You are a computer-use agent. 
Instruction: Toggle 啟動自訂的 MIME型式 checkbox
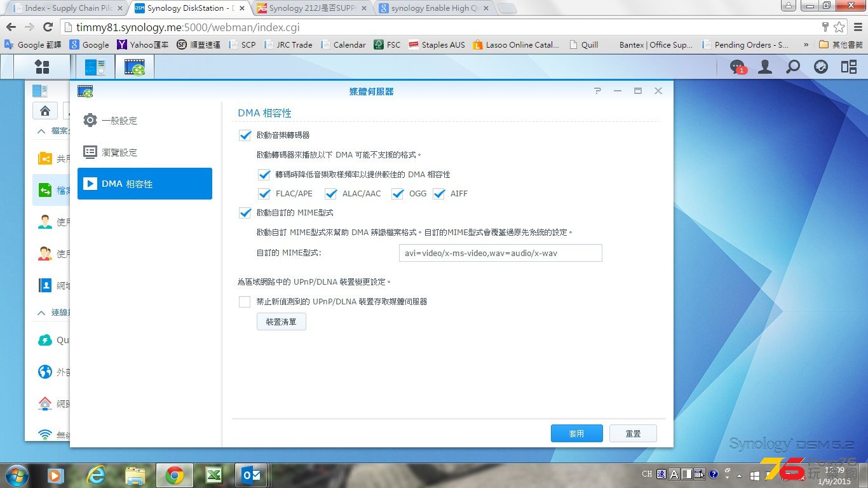click(x=245, y=212)
